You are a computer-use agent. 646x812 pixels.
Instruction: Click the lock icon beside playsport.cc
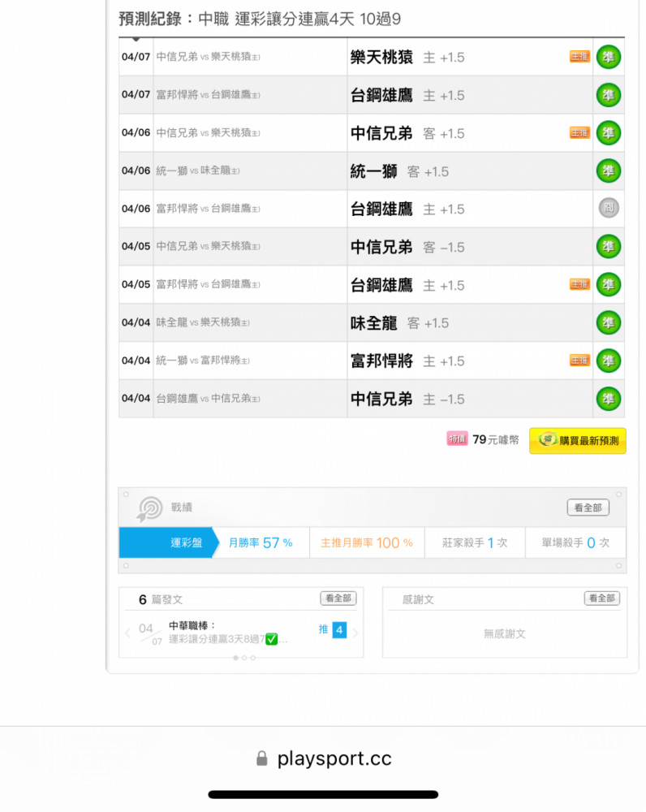[262, 758]
